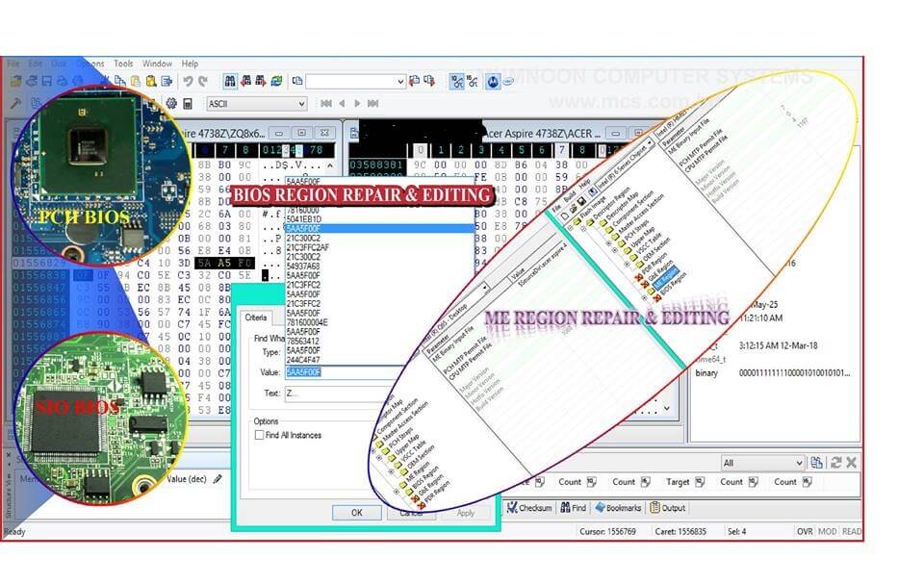Click the Paste clipboard icon in toolbar

(136, 82)
